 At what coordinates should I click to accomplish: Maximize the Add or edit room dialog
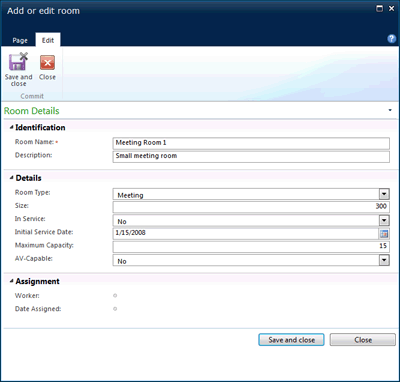379,9
